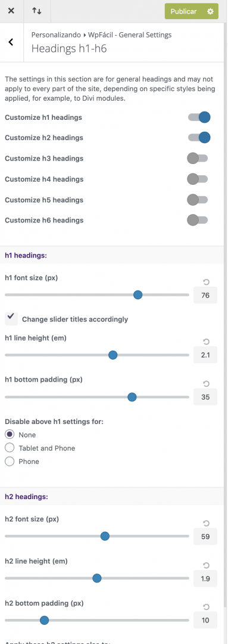Reset h1 bottom padding with its reset icon
The image size is (228, 644).
pyautogui.click(x=206, y=383)
